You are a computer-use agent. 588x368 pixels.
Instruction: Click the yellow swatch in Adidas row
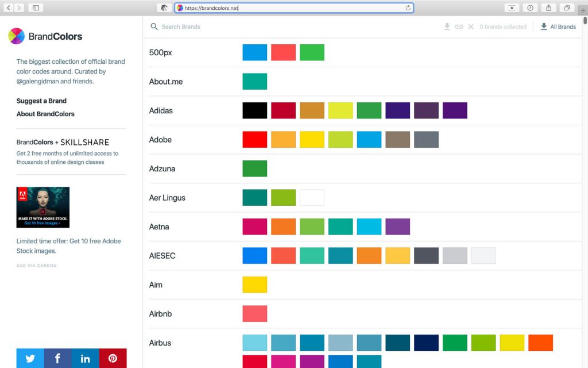click(x=341, y=110)
